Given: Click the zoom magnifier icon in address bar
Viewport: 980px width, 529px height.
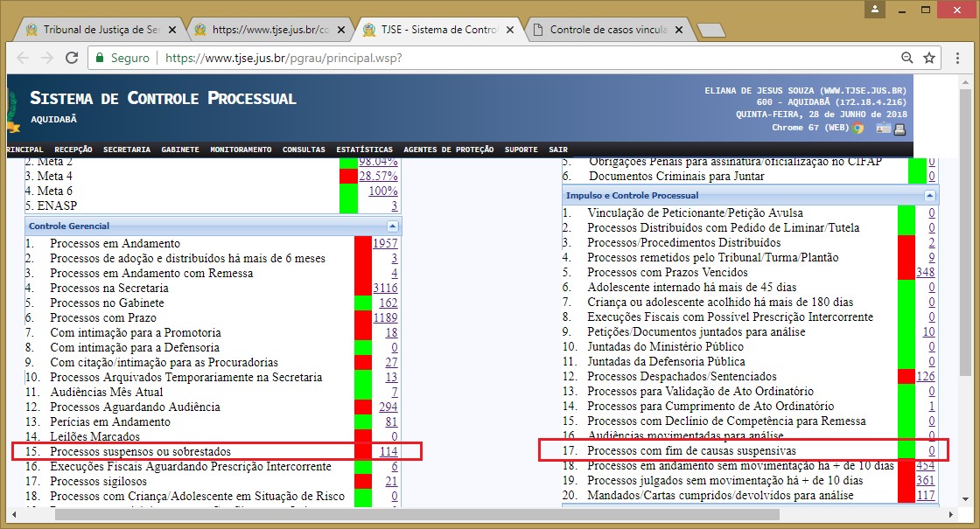Looking at the screenshot, I should click(x=905, y=58).
